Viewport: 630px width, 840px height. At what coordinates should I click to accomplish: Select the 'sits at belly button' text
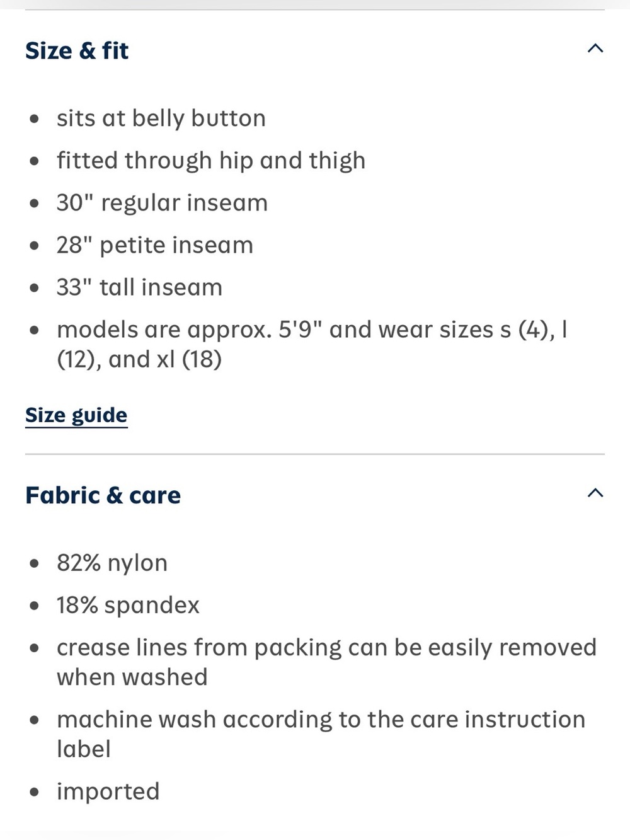coord(161,118)
